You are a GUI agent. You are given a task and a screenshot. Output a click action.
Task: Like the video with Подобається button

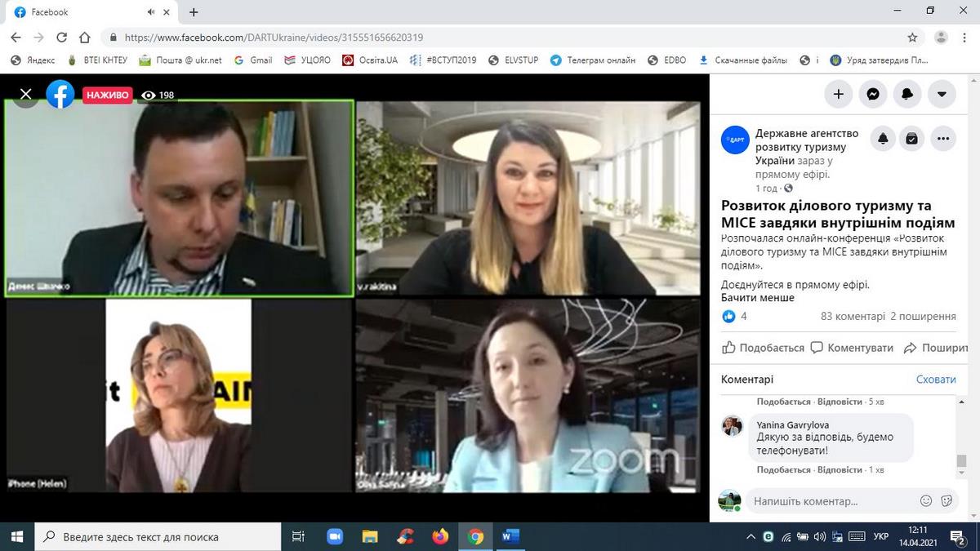(x=764, y=348)
